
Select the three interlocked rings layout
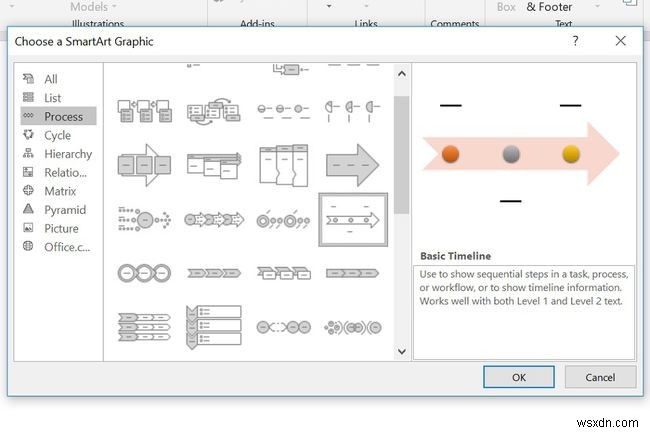144,273
